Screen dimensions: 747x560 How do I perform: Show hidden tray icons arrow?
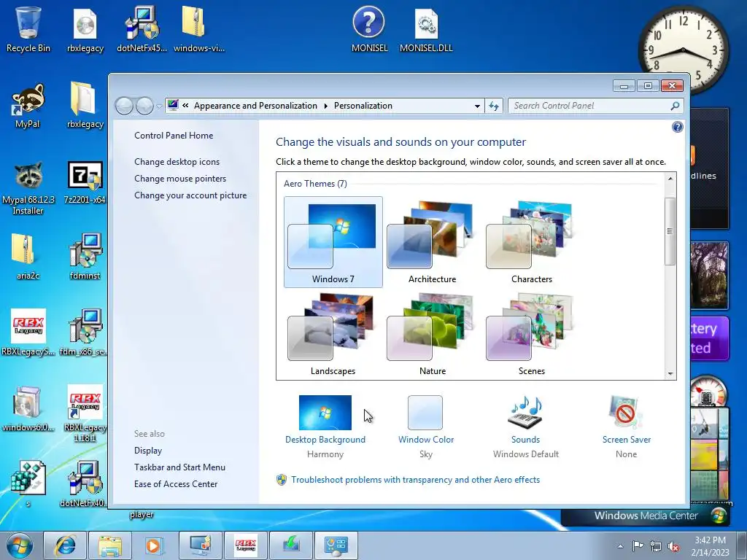pyautogui.click(x=620, y=546)
